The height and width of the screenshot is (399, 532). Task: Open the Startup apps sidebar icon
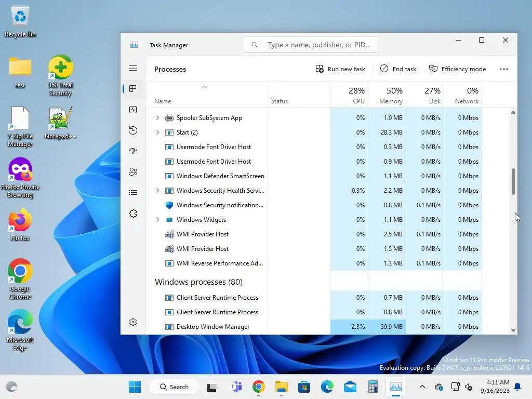[x=133, y=151]
